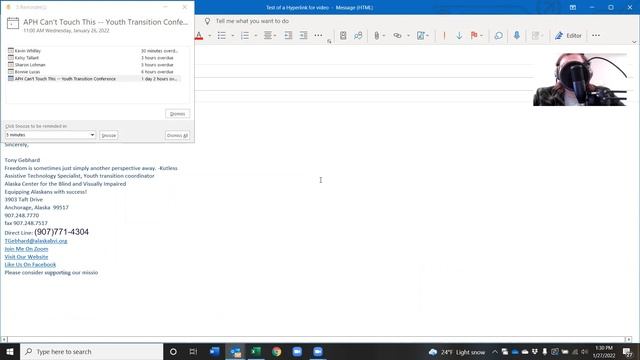Screen dimensions: 640x360
Task: Select the Bonnie Lucas reminder
Action: point(94,71)
